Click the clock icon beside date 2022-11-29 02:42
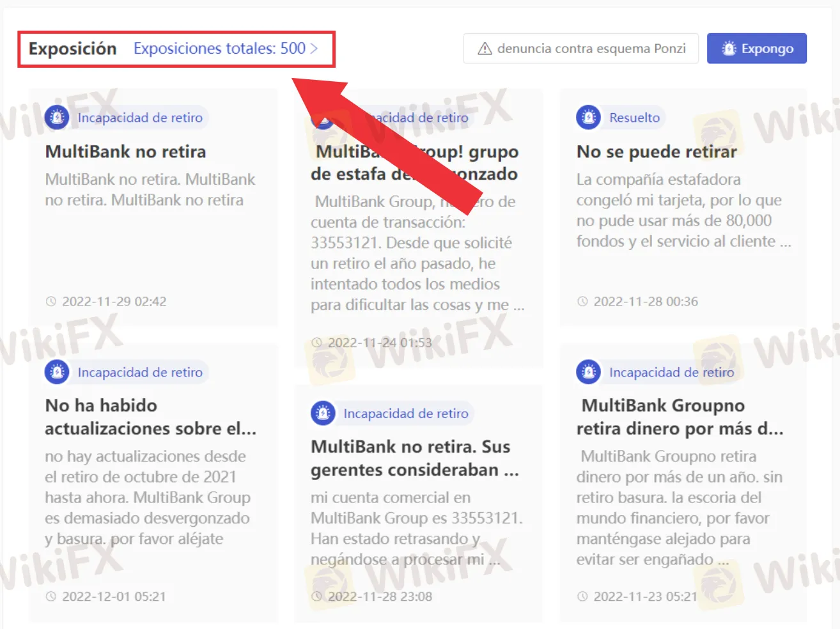 tap(51, 301)
